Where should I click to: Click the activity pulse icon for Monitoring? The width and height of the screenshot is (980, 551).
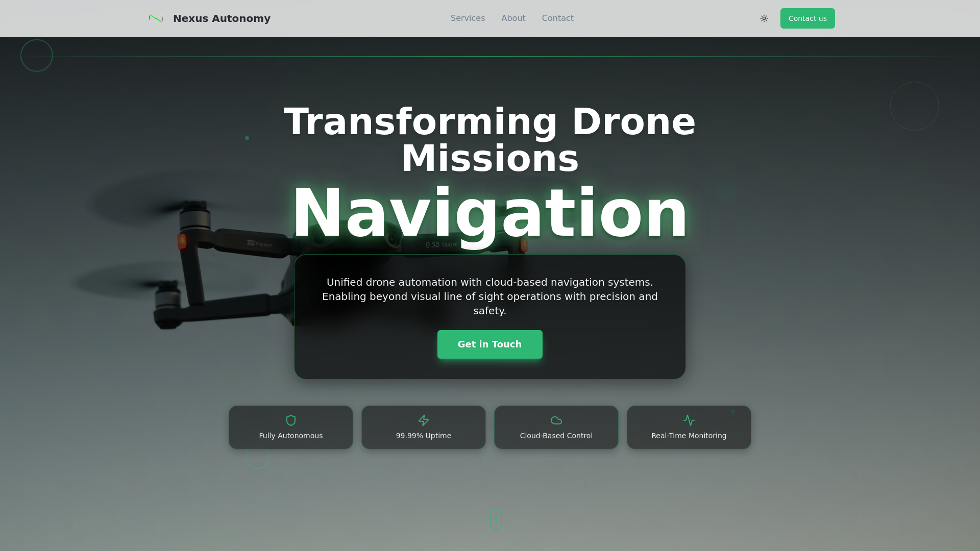[689, 420]
